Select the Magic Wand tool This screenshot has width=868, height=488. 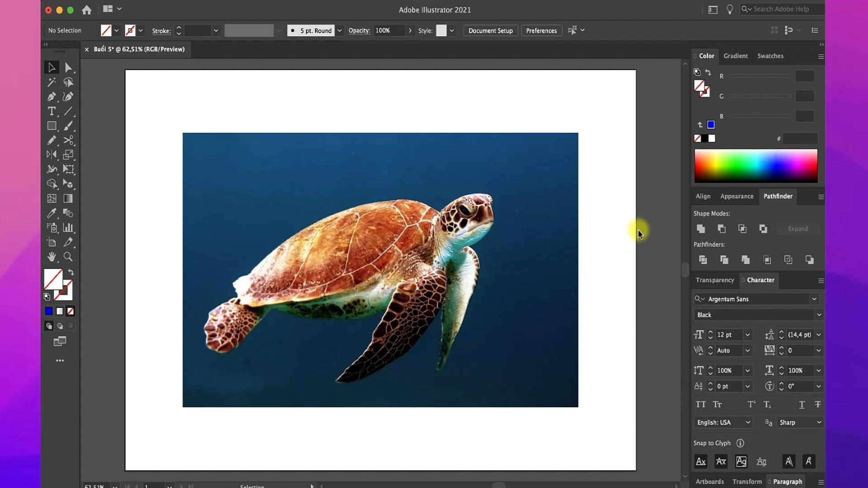point(52,82)
